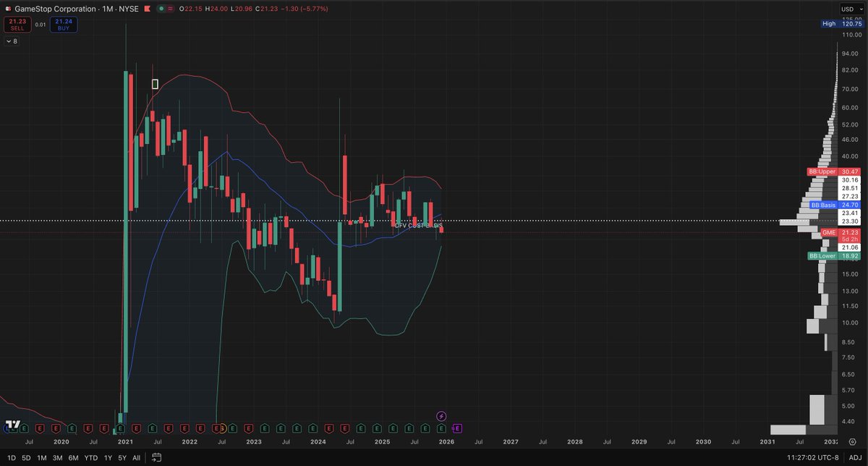The height and width of the screenshot is (466, 868).
Task: Select the 3M time range
Action: pyautogui.click(x=57, y=457)
